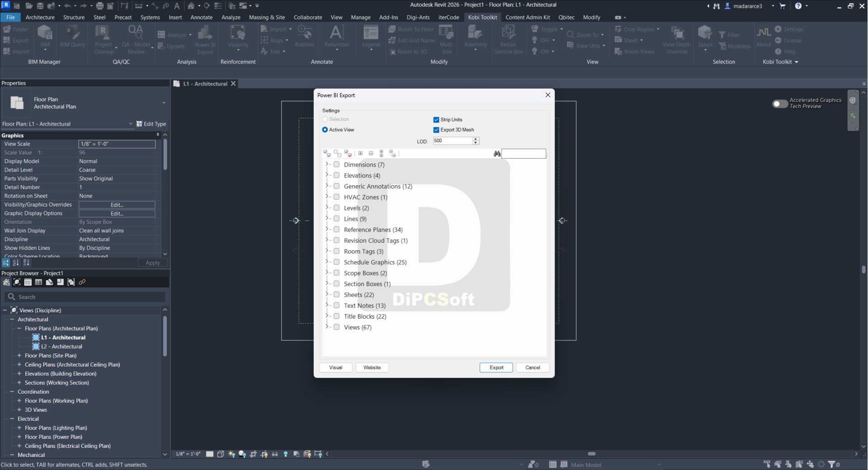Open the Digi-Ants ribbon tab
This screenshot has width=868, height=470.
click(418, 17)
